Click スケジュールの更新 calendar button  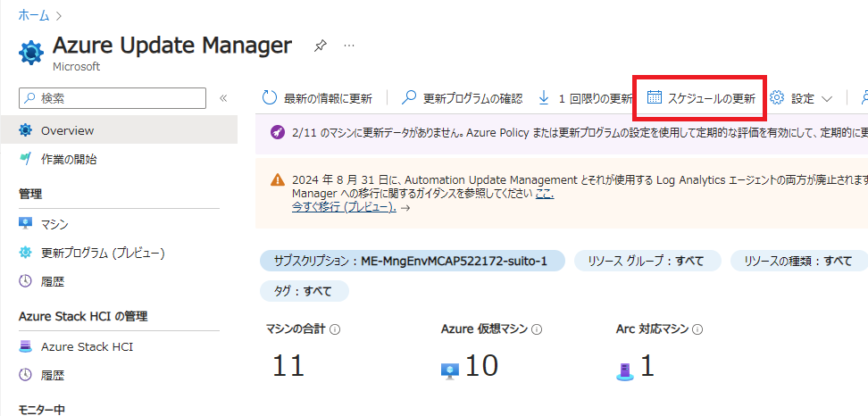tap(701, 98)
